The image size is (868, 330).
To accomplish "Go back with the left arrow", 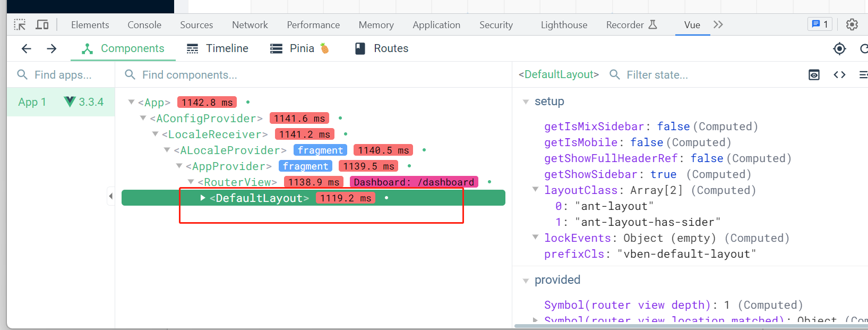I will [26, 49].
